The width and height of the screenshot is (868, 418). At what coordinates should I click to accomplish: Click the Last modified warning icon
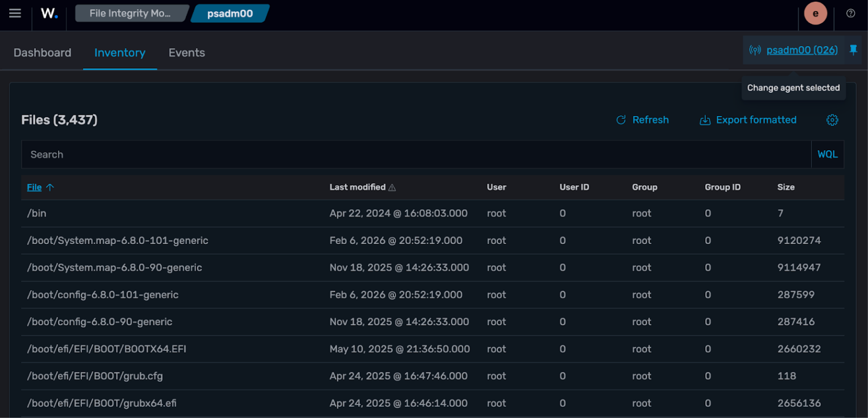point(392,187)
